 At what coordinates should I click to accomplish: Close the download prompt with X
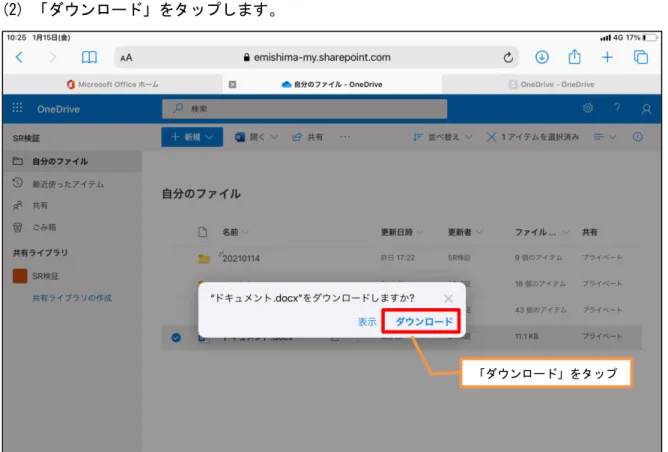coord(448,298)
